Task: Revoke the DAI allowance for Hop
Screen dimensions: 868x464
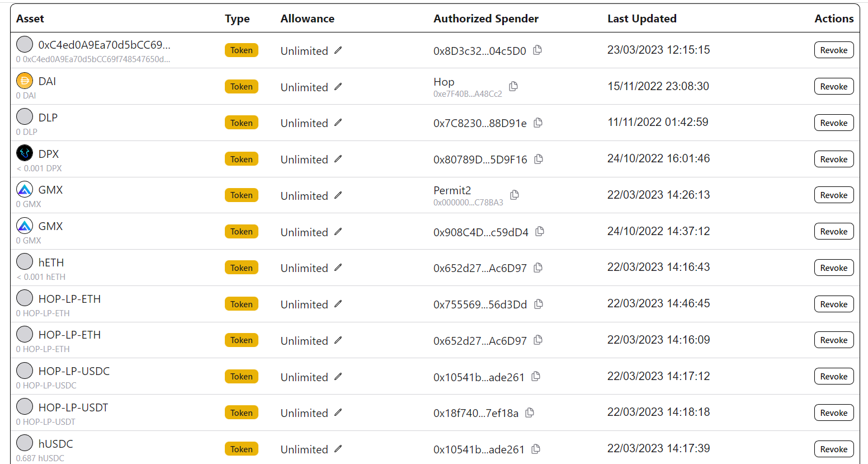Action: (833, 86)
